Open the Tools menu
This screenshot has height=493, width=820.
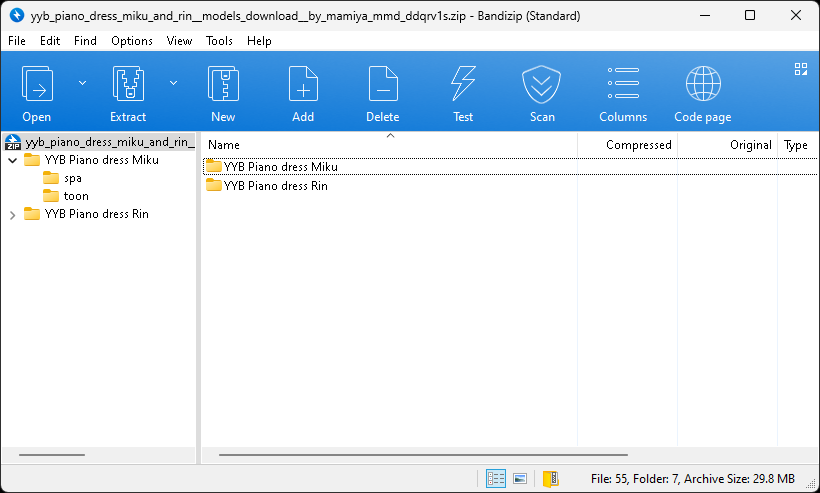pos(219,41)
